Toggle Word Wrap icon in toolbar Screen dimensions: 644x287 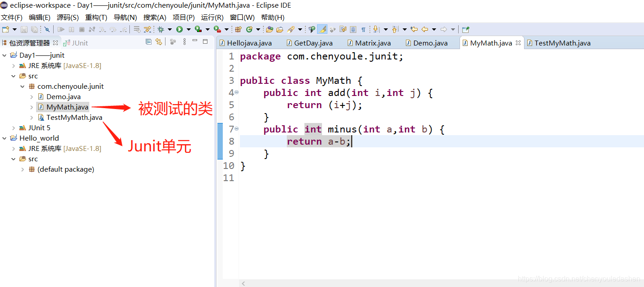pyautogui.click(x=343, y=29)
